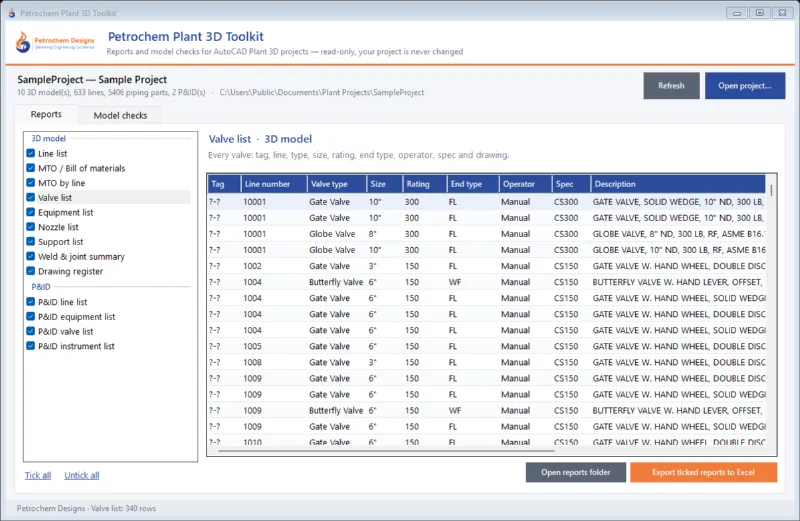This screenshot has height=521, width=800.
Task: Select the Line list report label
Action: click(53, 154)
